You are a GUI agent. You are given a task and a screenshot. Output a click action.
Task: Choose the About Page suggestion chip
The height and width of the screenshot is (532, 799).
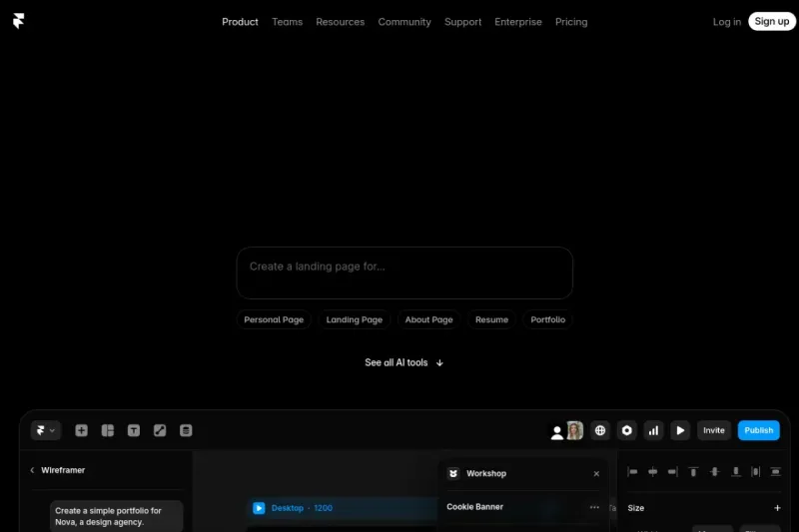tap(428, 319)
